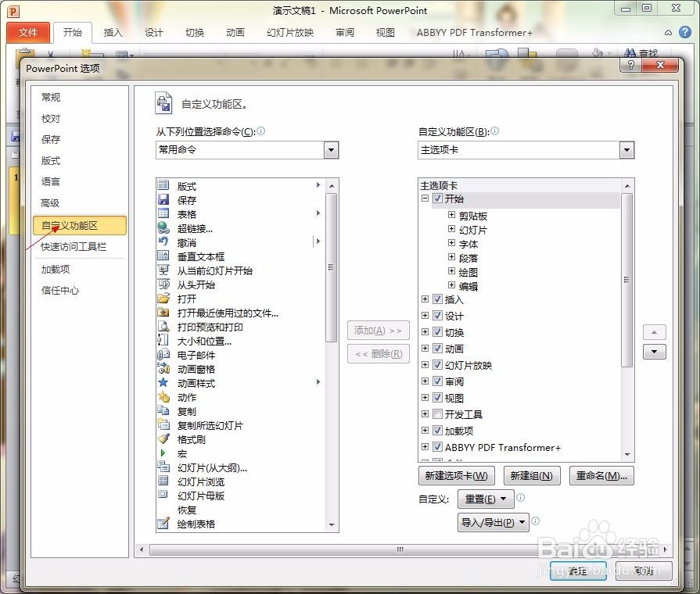Open PowerPoint help question mark icon
Viewport: 700px width, 594px height.
(x=685, y=32)
